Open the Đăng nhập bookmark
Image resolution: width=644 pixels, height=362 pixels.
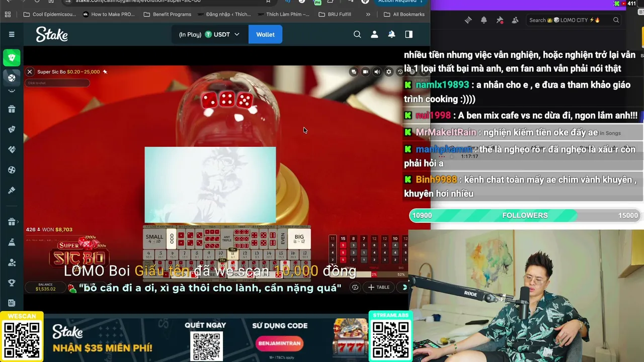tap(223, 14)
